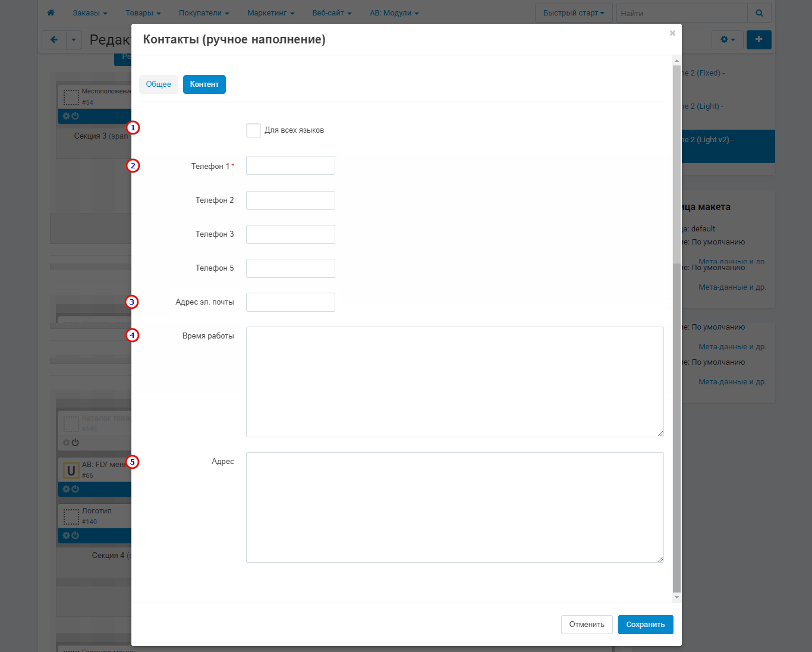Image resolution: width=812 pixels, height=652 pixels.
Task: Expand the dropdown caret beside back arrow
Action: click(x=74, y=40)
